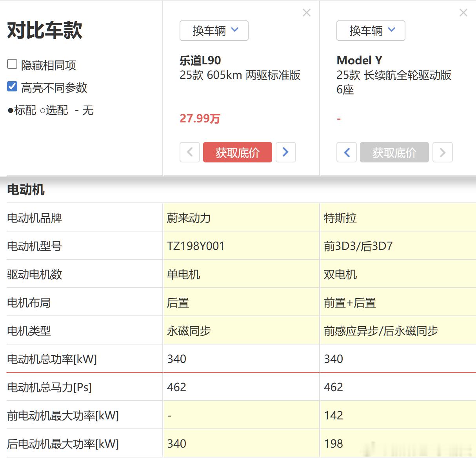The height and width of the screenshot is (461, 476).
Task: Toggle 隐藏相同项 checkbox
Action: click(13, 64)
